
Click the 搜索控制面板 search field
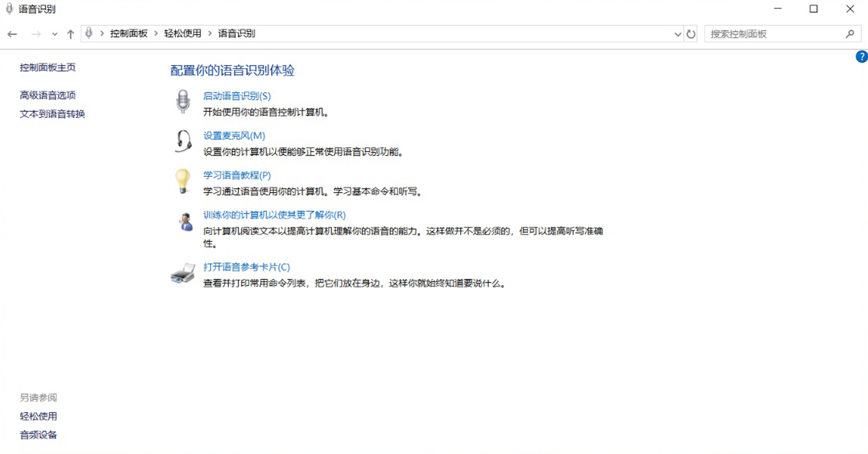coord(775,34)
